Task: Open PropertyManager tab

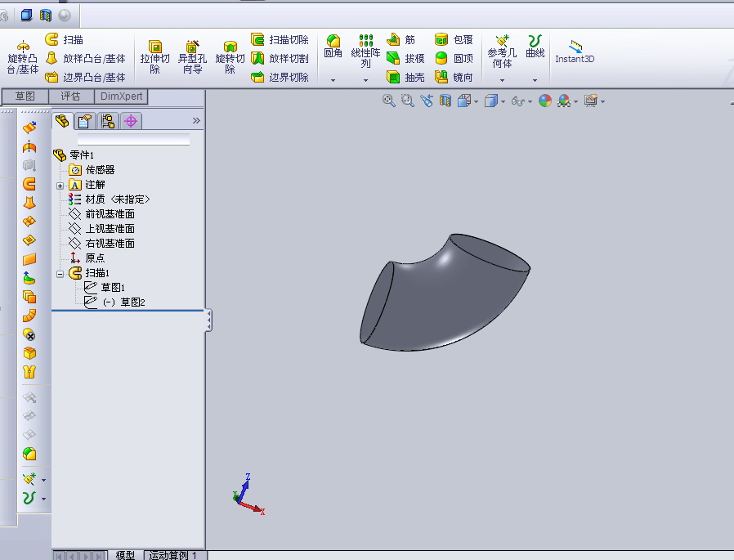Action: click(85, 121)
